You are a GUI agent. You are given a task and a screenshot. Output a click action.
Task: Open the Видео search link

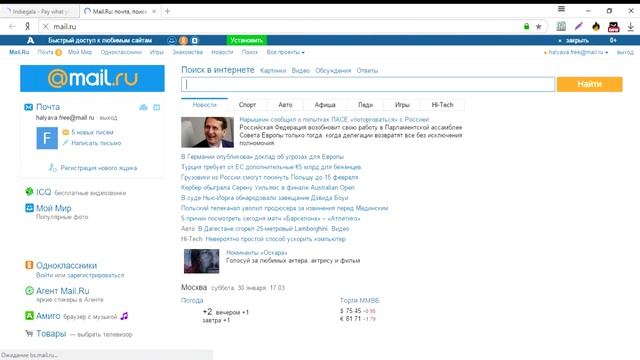[300, 71]
